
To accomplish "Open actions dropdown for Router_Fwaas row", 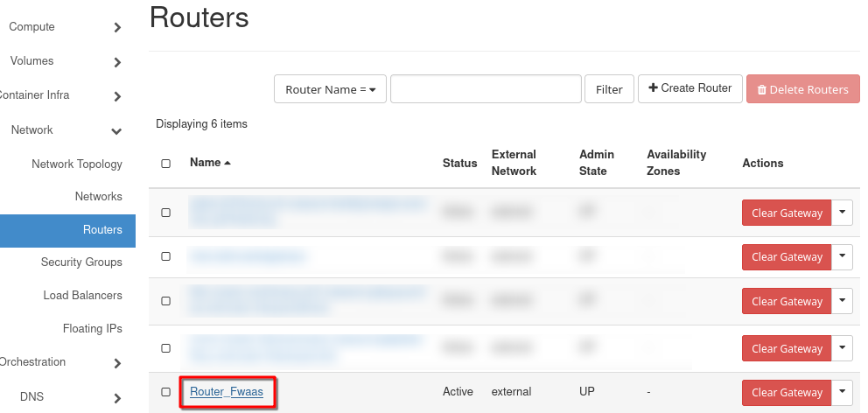I will 842,392.
